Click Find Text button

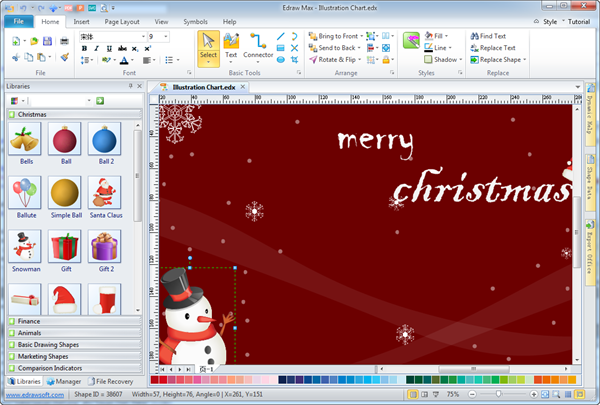coord(488,36)
